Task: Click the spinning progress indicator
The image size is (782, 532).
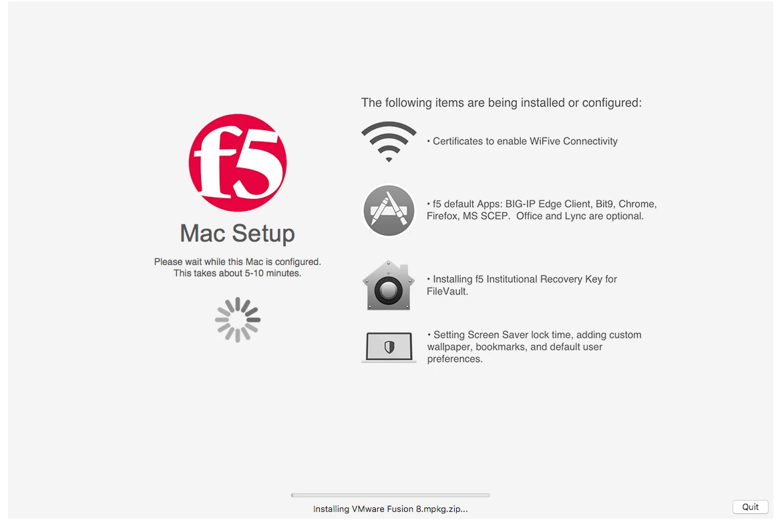Action: click(238, 320)
